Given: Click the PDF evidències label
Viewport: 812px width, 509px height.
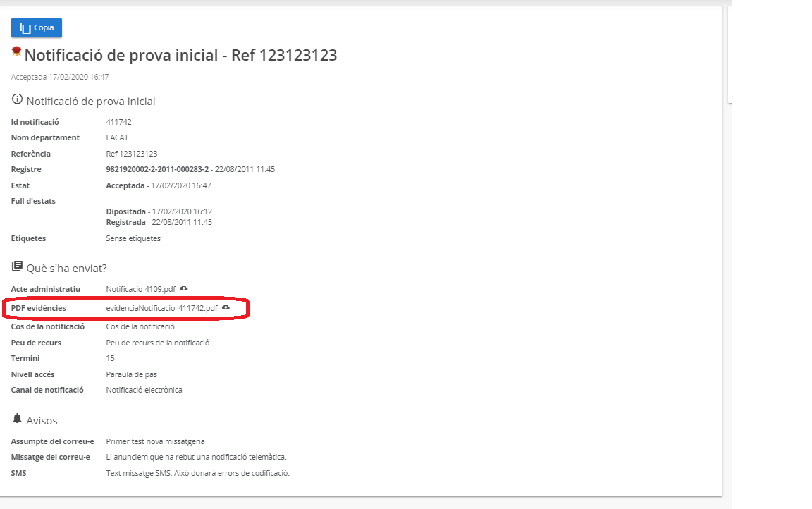Looking at the screenshot, I should [38, 308].
